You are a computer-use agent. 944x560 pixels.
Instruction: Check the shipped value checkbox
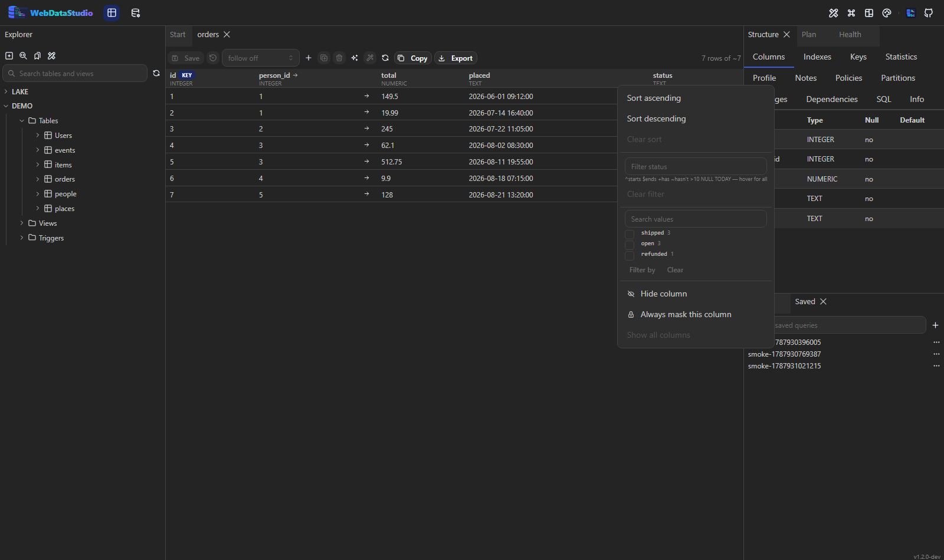(630, 234)
